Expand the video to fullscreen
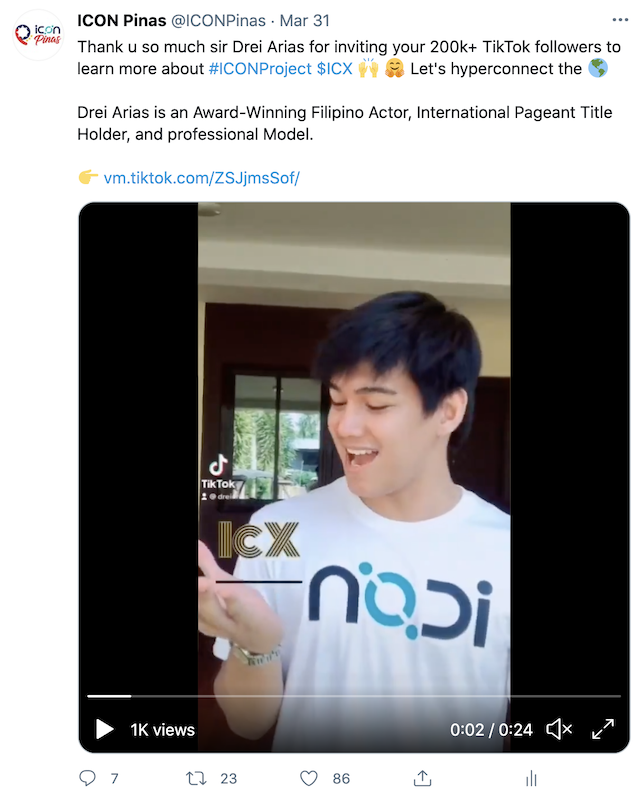The image size is (644, 800). pyautogui.click(x=603, y=729)
